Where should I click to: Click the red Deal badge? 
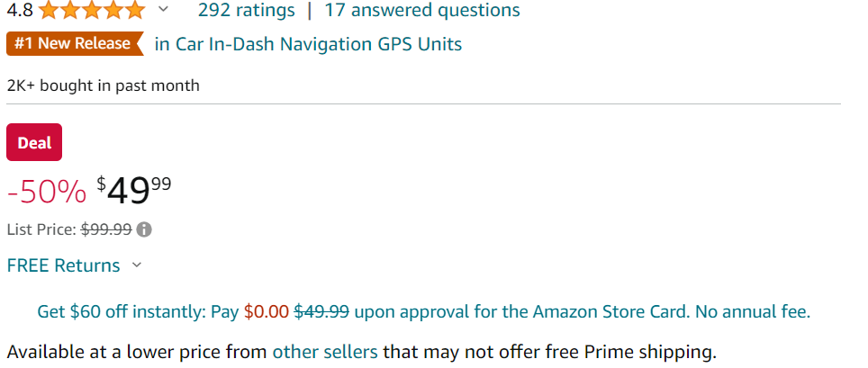(x=34, y=142)
